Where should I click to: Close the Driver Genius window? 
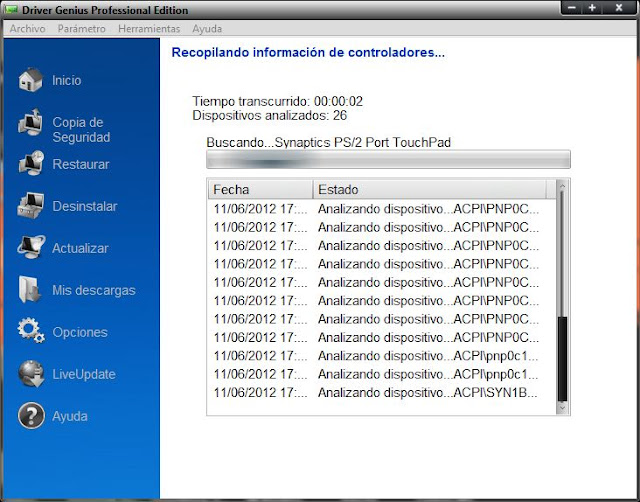[x=619, y=8]
